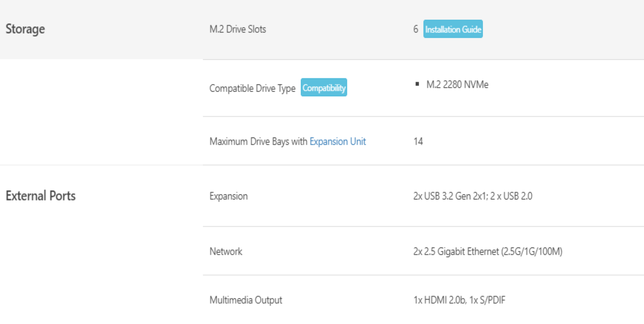Click the Multimedia Output label
644x324 pixels.
tap(246, 300)
